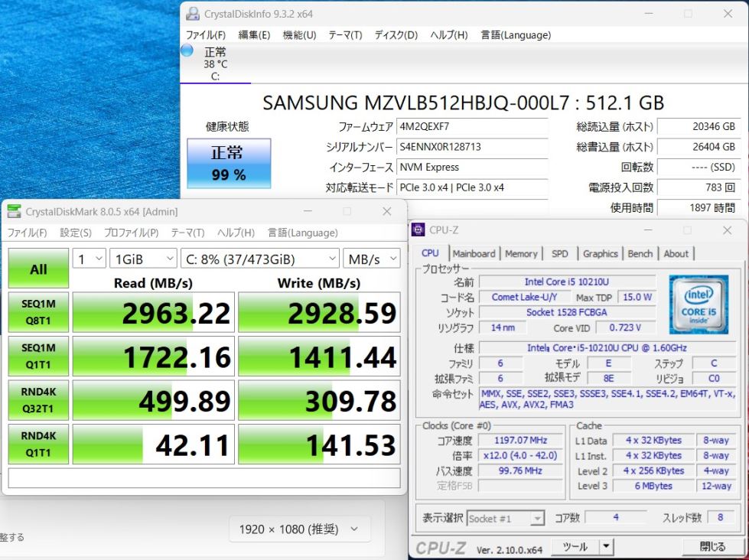Click the CrystalDiskMark app icon in title bar
This screenshot has height=560, width=749.
pos(14,211)
